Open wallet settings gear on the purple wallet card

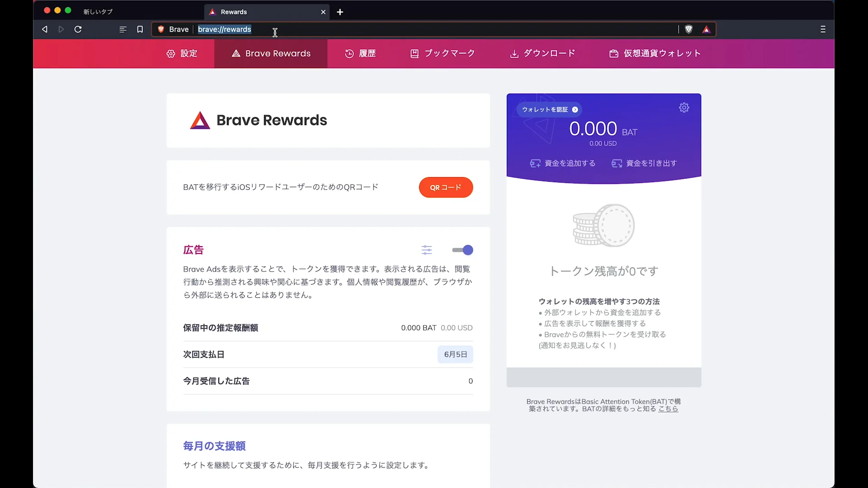(684, 108)
